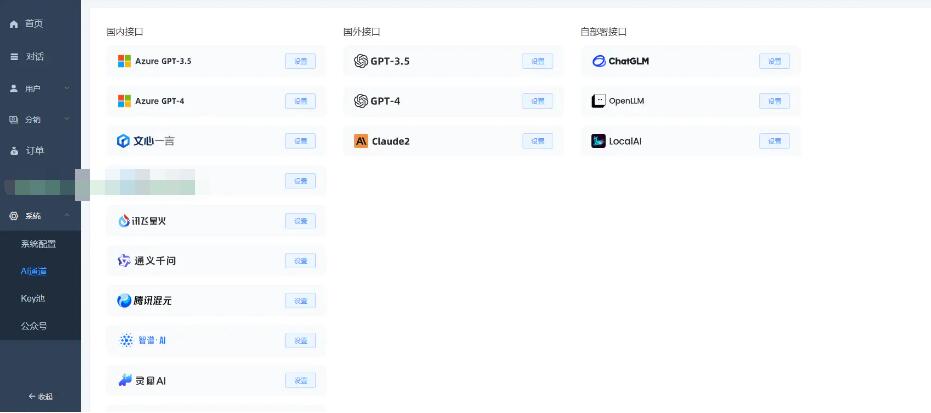
Task: Open 公众号 in the system submenu
Action: (34, 326)
